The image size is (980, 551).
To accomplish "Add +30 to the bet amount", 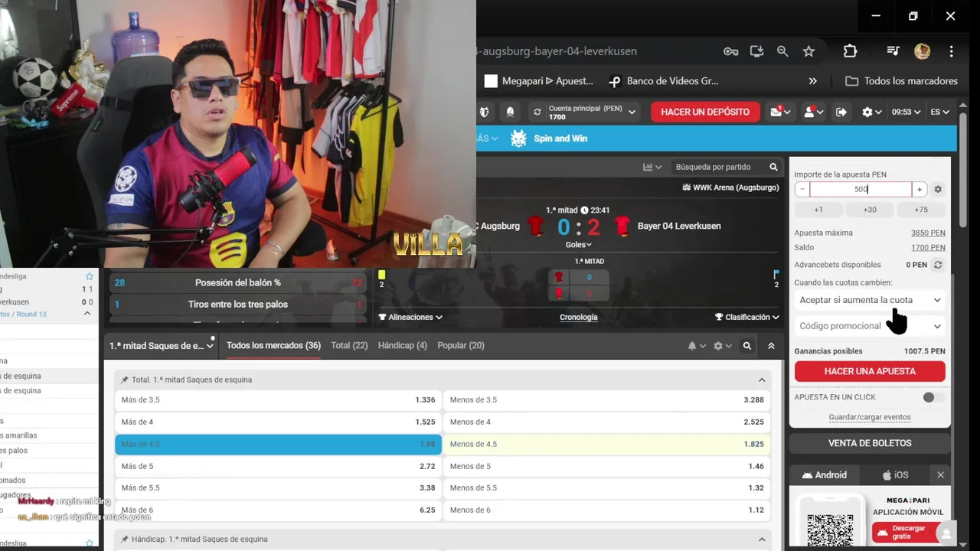I will click(x=870, y=210).
